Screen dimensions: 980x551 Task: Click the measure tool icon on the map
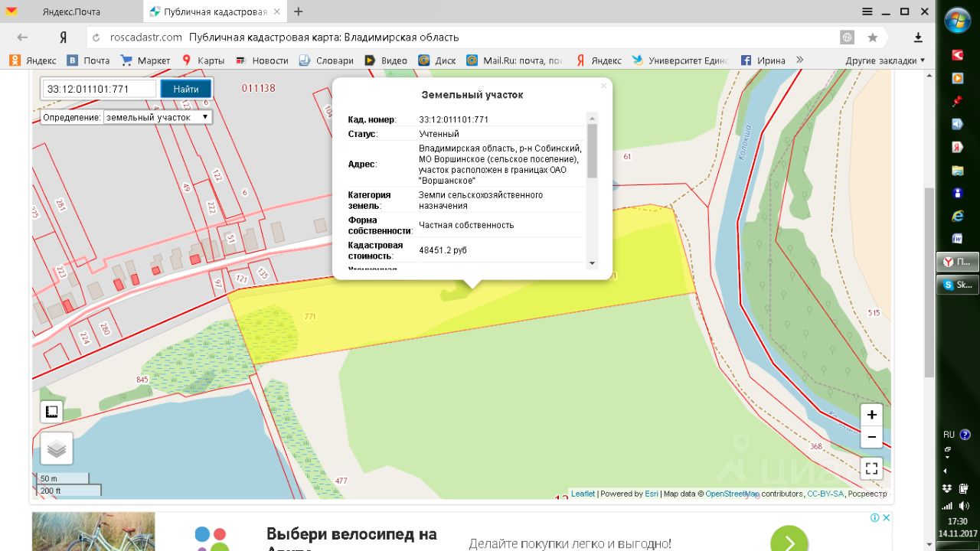coord(51,412)
